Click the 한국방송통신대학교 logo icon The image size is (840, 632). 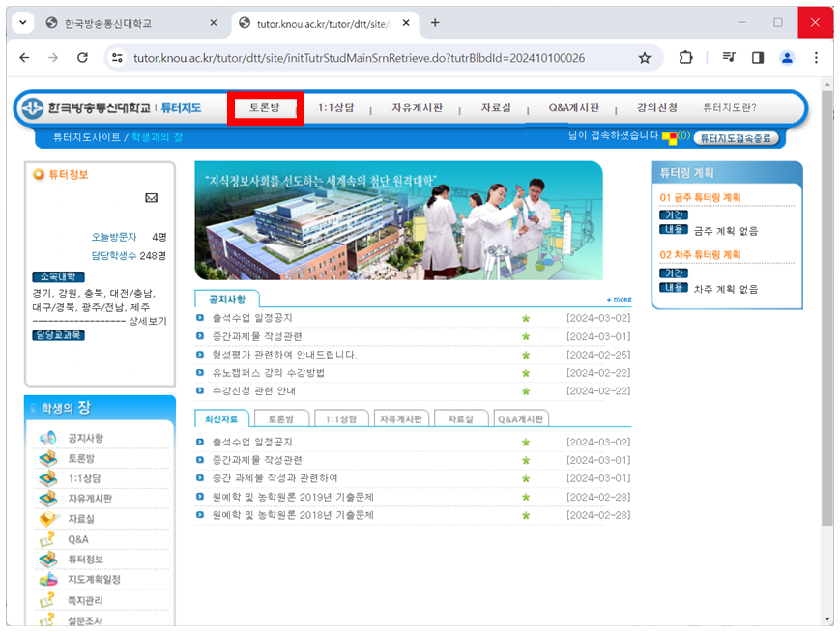pyautogui.click(x=33, y=108)
